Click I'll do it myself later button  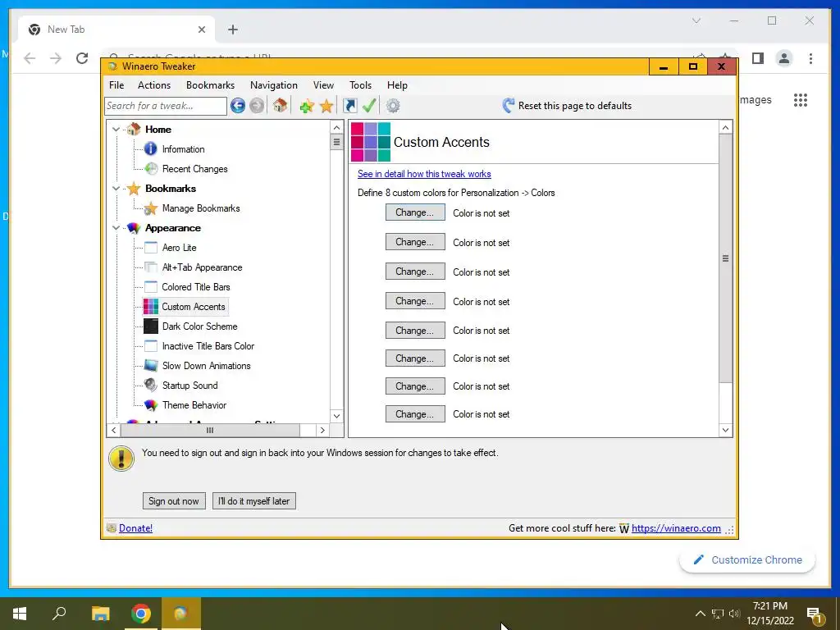pyautogui.click(x=254, y=501)
